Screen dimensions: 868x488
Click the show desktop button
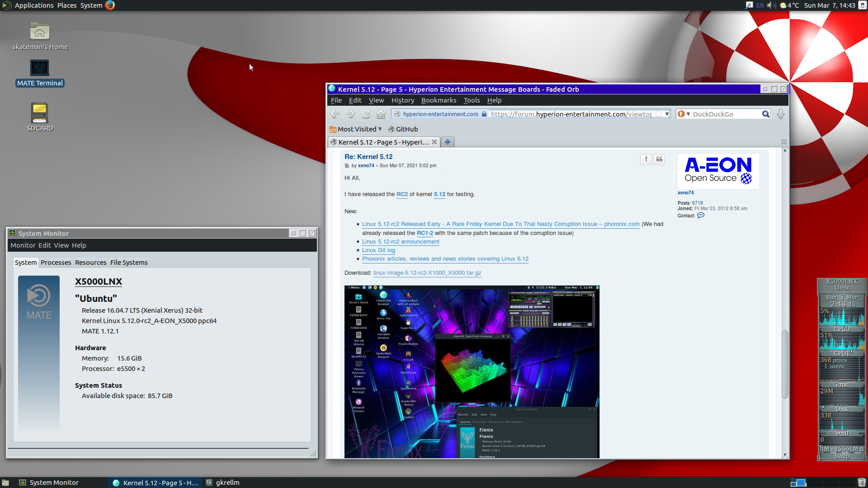pyautogui.click(x=5, y=483)
